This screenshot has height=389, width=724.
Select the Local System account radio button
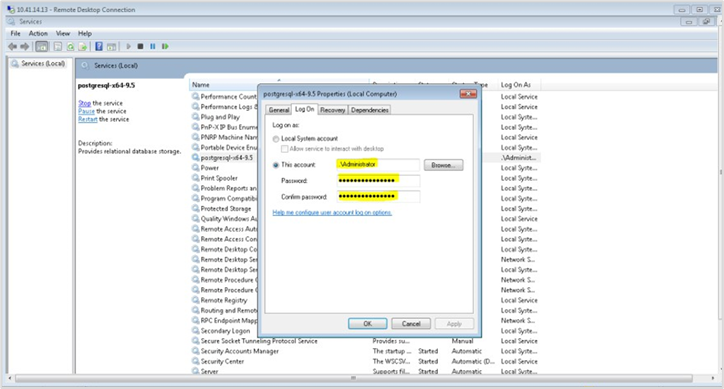[x=276, y=139]
